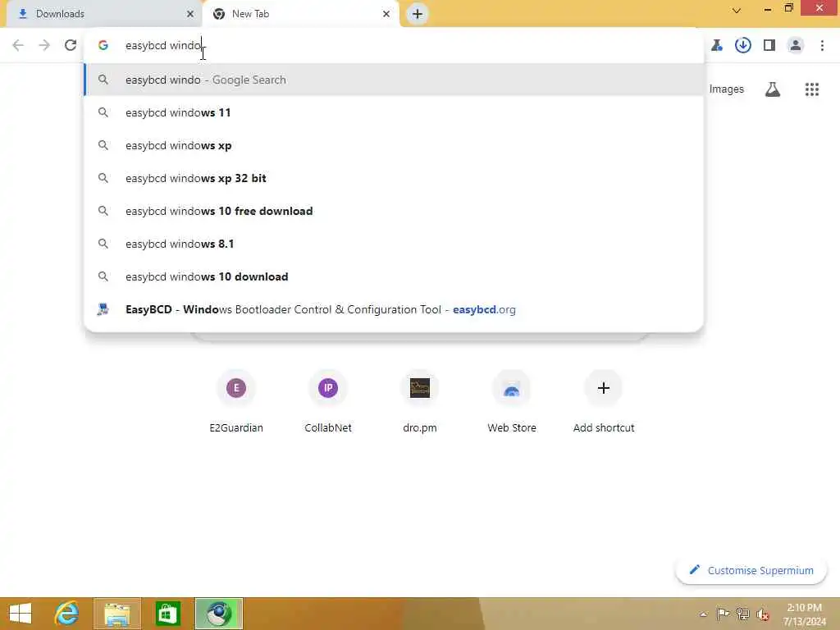Open the experiments flask in the toolbar
Viewport: 840px width, 630px height.
[717, 46]
